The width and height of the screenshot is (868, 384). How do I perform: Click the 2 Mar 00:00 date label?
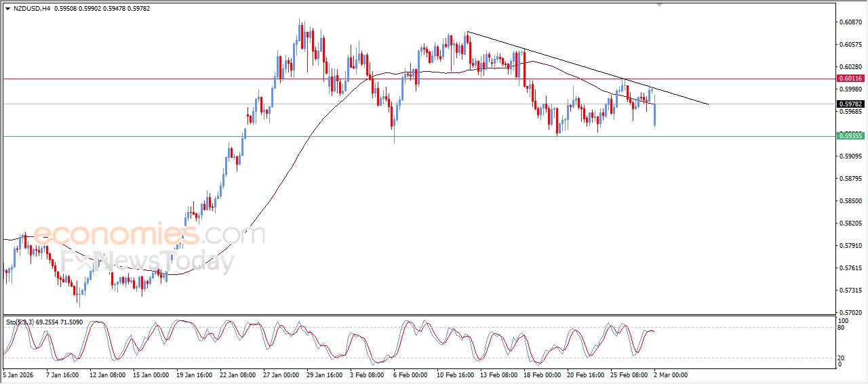point(671,374)
